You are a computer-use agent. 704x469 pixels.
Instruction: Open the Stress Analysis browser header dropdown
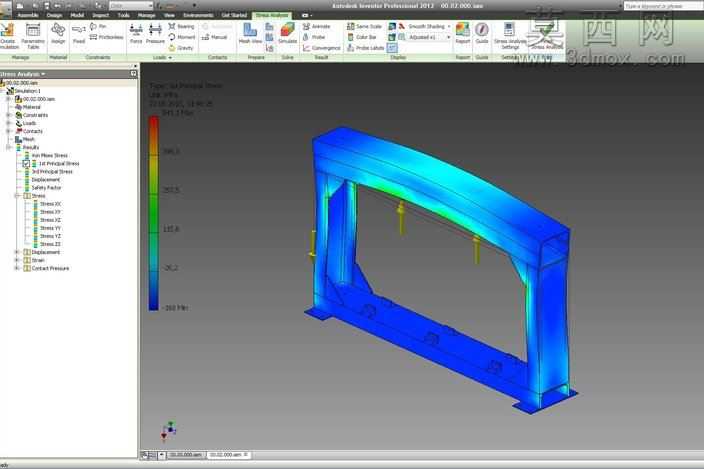click(43, 74)
